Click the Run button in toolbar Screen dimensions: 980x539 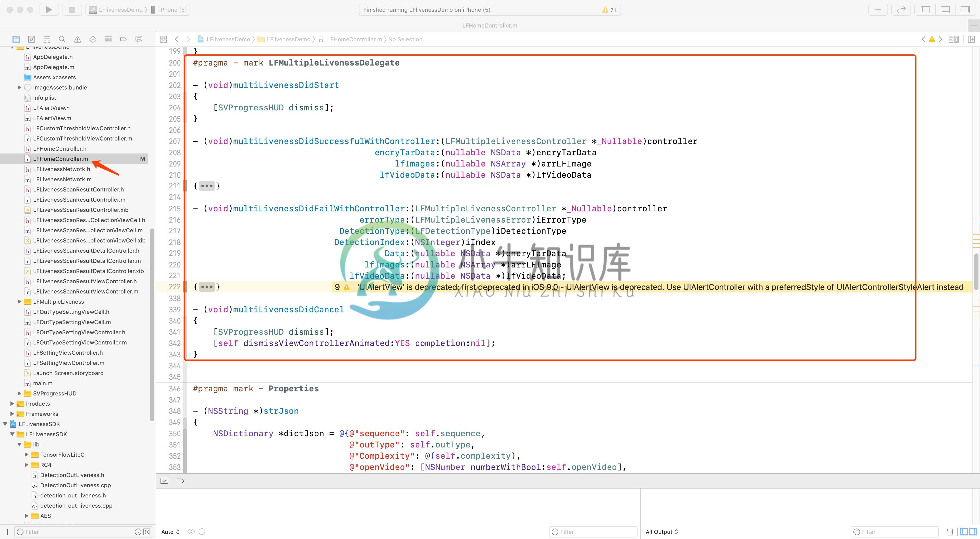49,9
